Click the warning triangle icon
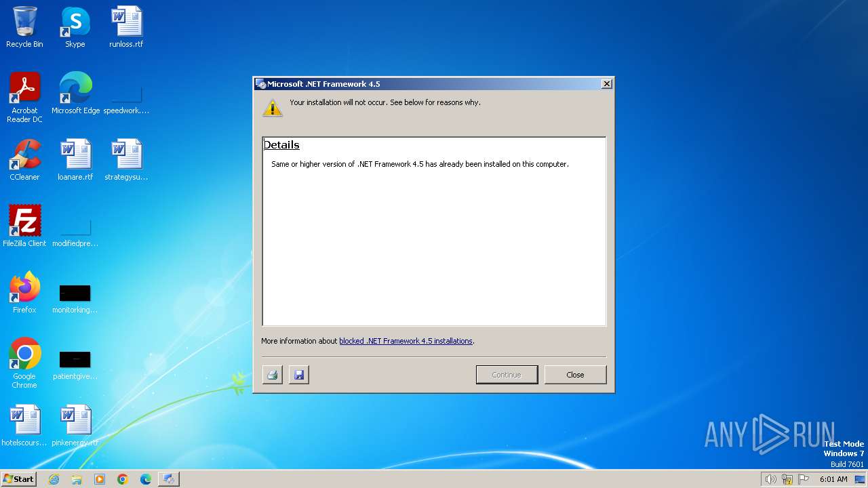The height and width of the screenshot is (488, 868). (273, 108)
